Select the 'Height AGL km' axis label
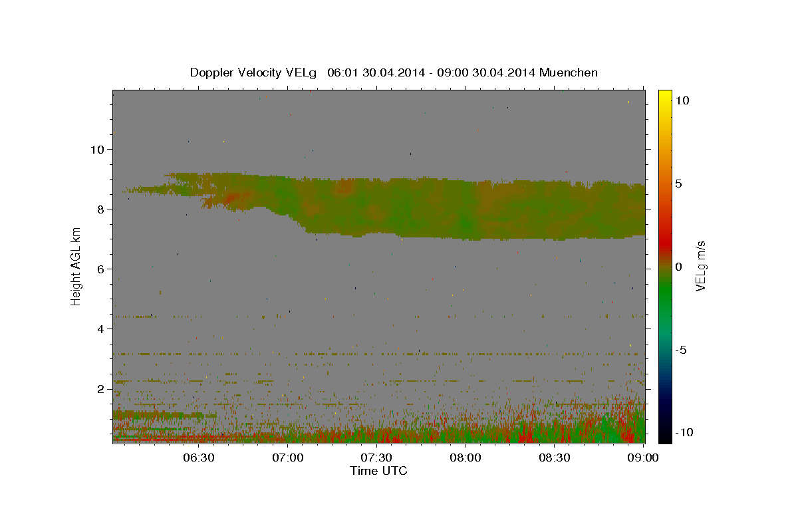The width and height of the screenshot is (798, 532). pyautogui.click(x=76, y=265)
